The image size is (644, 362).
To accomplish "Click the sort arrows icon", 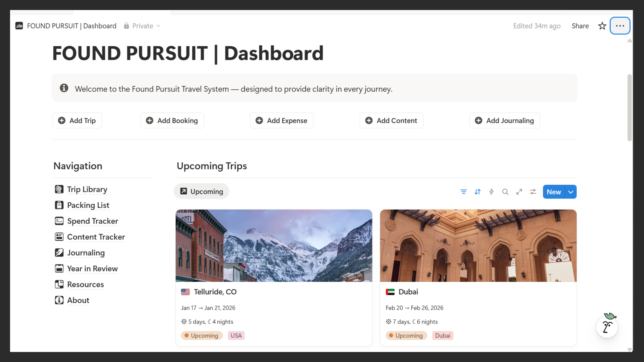I will (477, 192).
